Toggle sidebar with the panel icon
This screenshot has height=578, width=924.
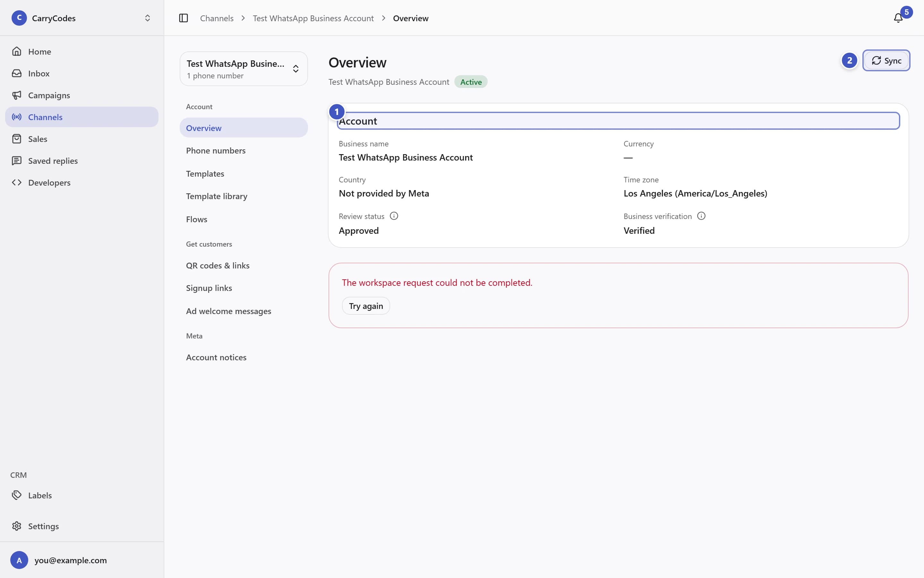[x=183, y=18]
